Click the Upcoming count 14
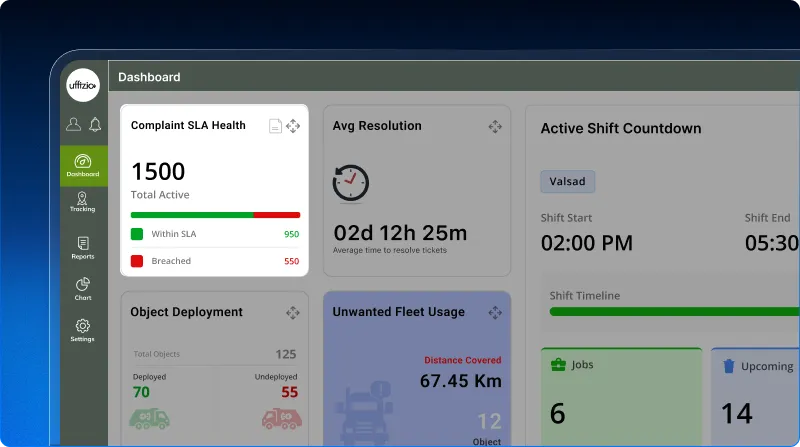800x447 pixels. 737,413
